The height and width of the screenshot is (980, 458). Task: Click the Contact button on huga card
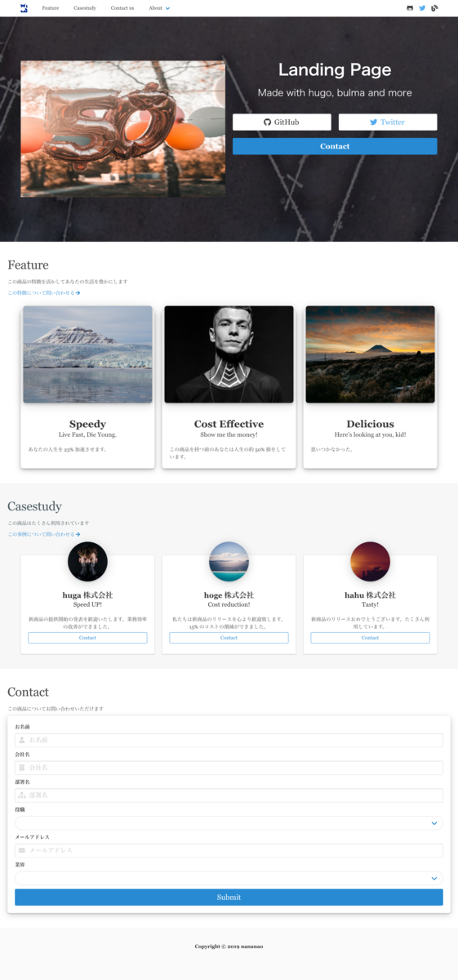pos(87,638)
